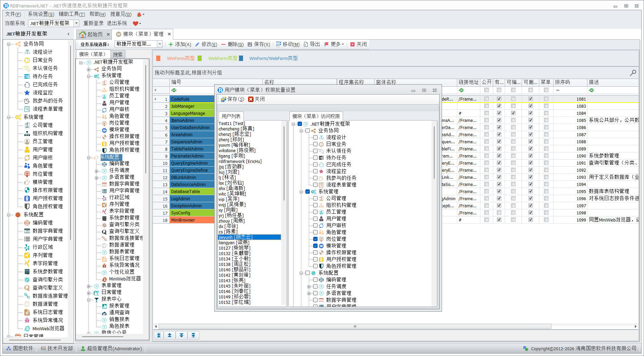Click the home icon on 起始页 tab
Viewport: 644px width, 356px height.
pyautogui.click(x=82, y=34)
